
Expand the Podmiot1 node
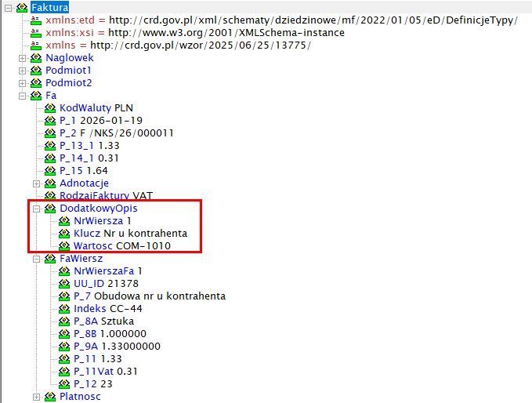click(x=23, y=71)
